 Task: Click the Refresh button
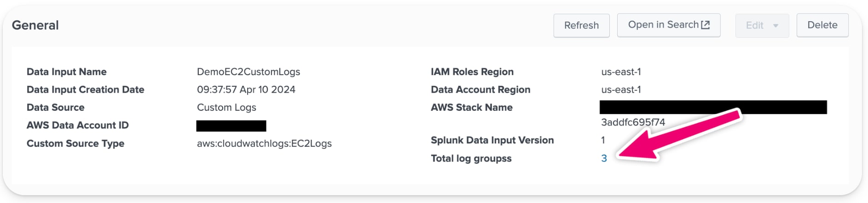(581, 25)
